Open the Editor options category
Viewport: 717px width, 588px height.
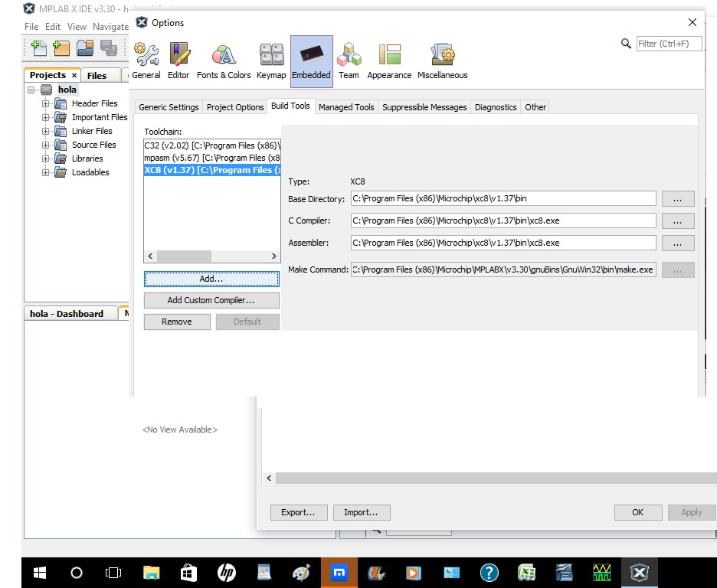178,61
